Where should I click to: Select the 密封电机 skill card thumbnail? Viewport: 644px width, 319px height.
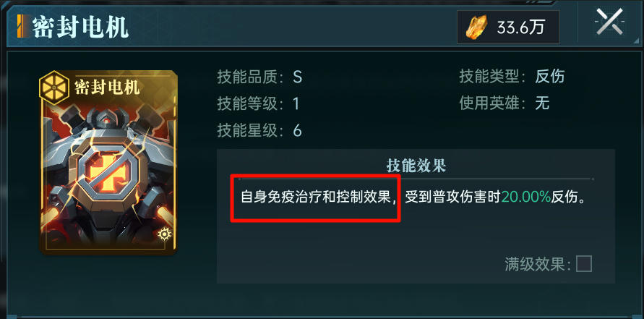(108, 162)
